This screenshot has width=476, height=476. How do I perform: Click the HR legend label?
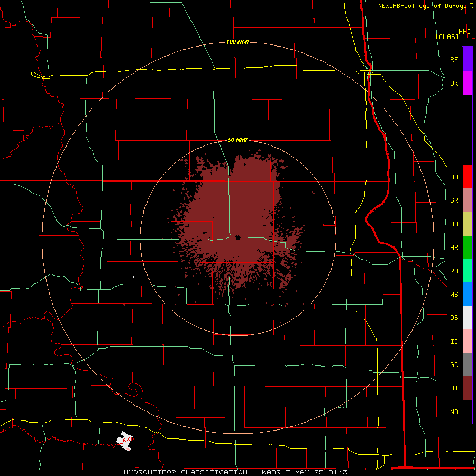[x=454, y=248]
